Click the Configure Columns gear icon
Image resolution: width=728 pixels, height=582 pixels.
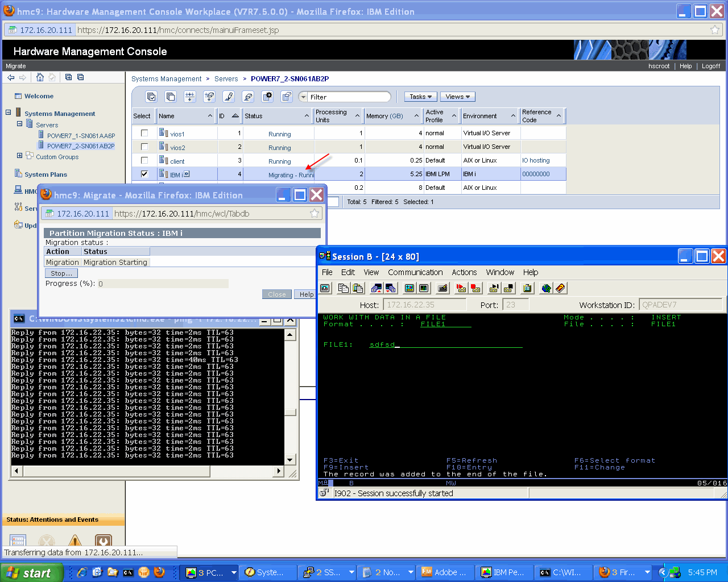(267, 97)
